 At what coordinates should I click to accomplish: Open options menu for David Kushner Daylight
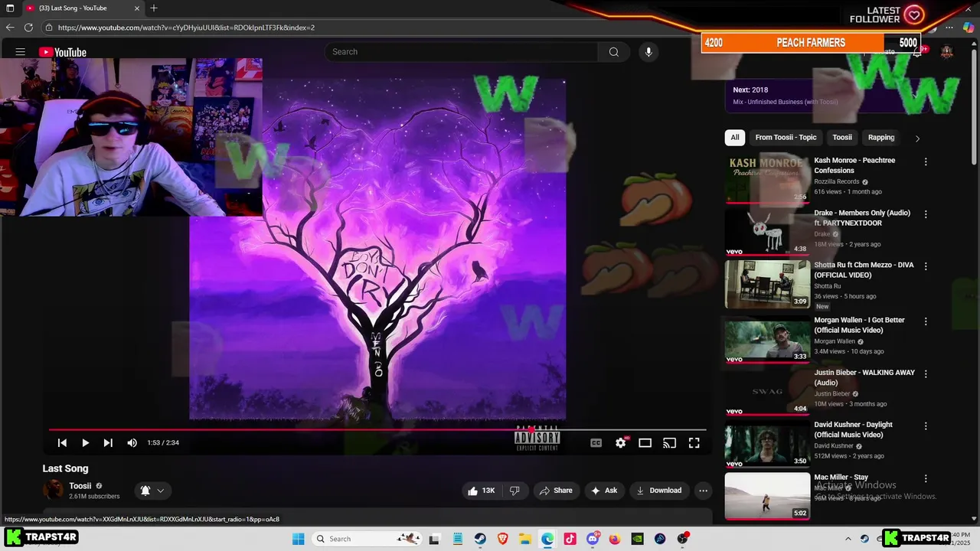(926, 426)
